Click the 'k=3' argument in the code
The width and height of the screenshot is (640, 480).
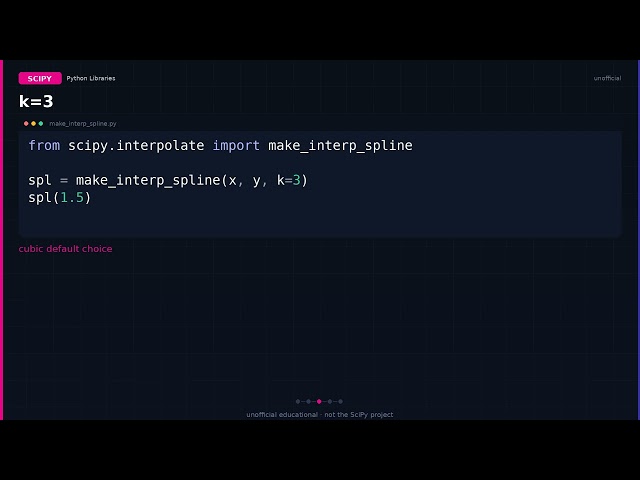288,180
